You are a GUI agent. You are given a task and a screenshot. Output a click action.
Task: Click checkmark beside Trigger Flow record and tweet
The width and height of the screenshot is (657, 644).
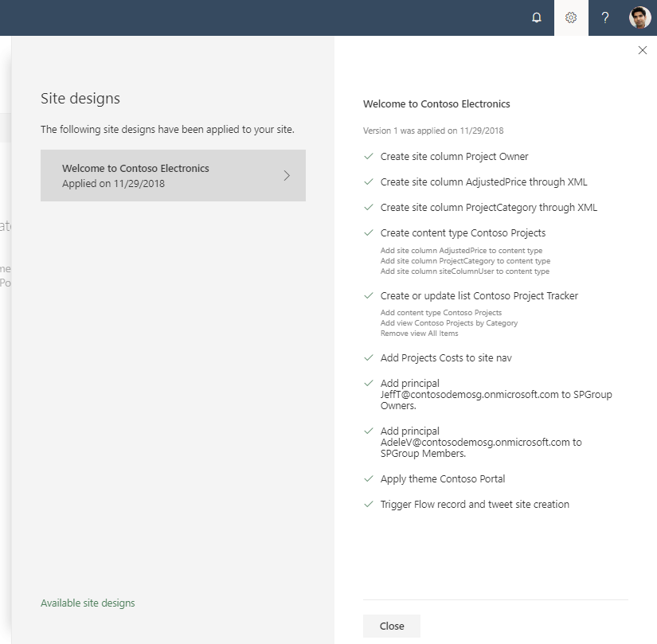pyautogui.click(x=369, y=505)
